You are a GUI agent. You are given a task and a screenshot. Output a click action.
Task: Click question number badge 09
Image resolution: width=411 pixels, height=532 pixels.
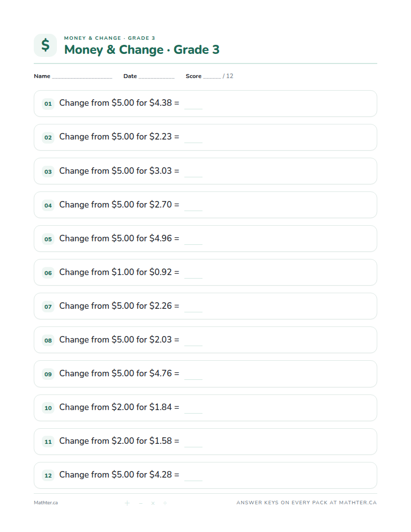(48, 374)
